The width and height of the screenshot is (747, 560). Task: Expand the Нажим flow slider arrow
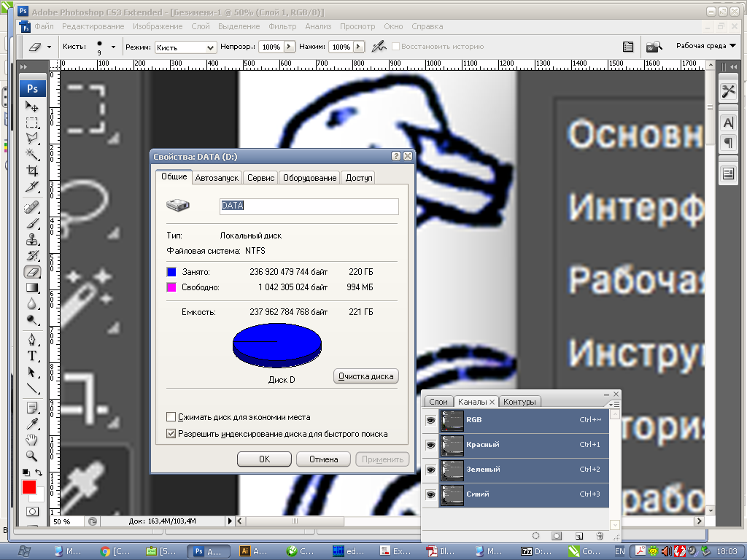tap(359, 47)
